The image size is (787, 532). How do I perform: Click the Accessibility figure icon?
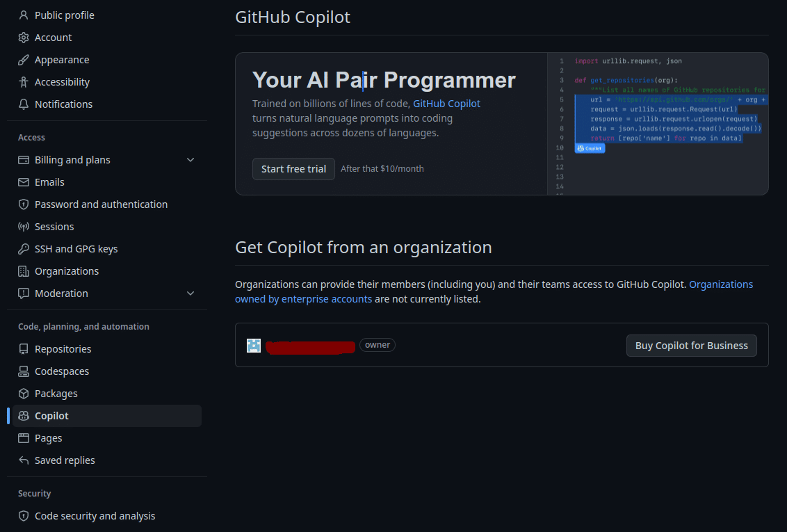pos(24,82)
